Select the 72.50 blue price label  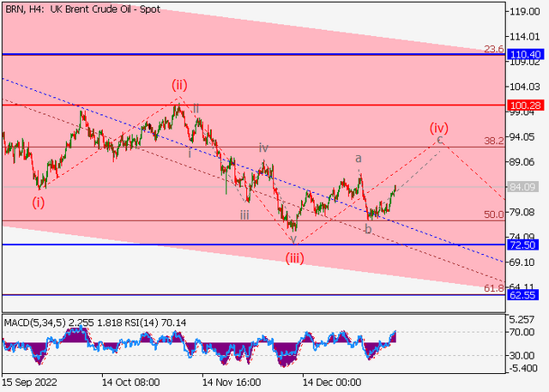[x=522, y=245]
